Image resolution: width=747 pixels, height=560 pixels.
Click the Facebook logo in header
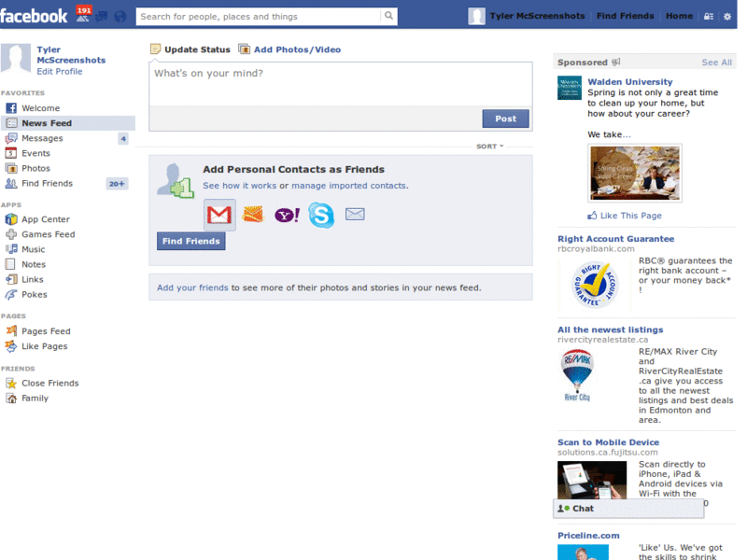click(34, 16)
